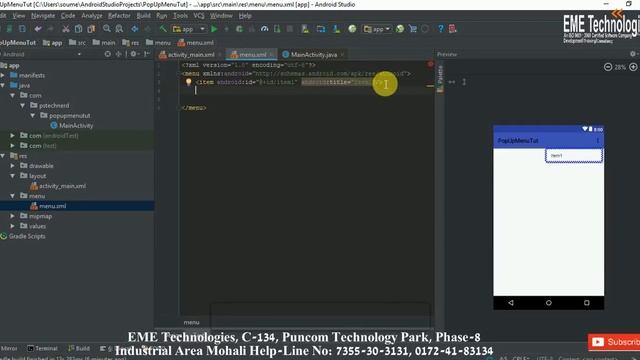Image resolution: width=640 pixels, height=360 pixels.
Task: Click the 'menu' breadcrumb below the editor
Action: point(191,322)
